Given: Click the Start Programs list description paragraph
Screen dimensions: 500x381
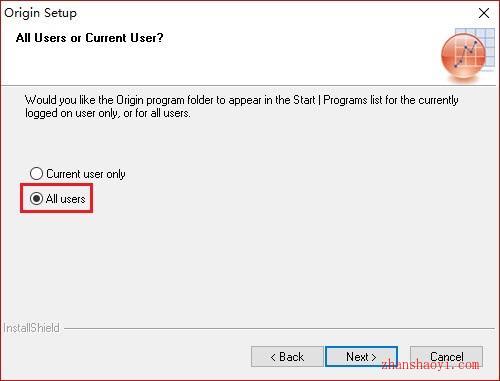Looking at the screenshot, I should (x=242, y=106).
